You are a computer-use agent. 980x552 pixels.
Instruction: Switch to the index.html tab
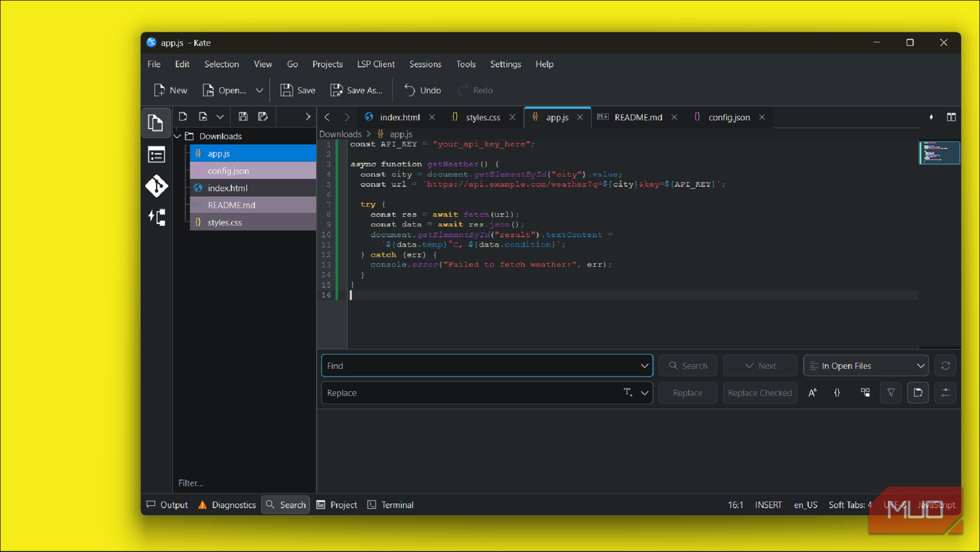400,117
